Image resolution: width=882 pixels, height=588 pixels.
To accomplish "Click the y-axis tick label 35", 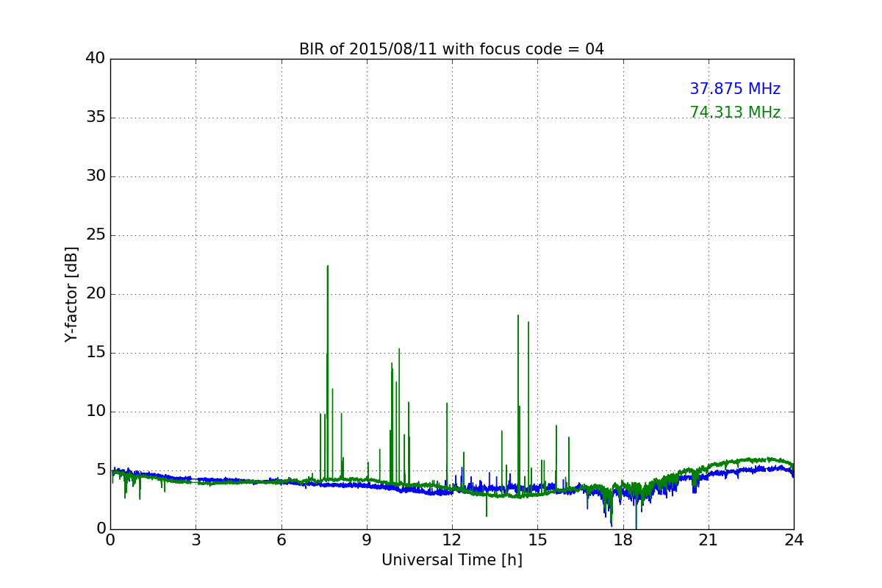I will (96, 118).
